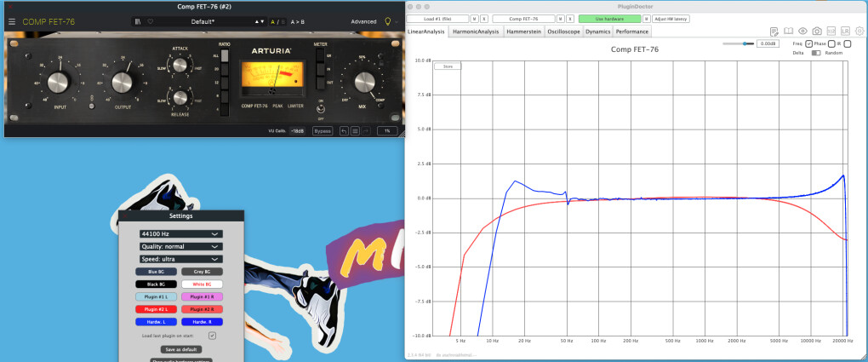Open PluginDoctor notes editor icon
Screen dimensions: 868x362
[x=774, y=32]
